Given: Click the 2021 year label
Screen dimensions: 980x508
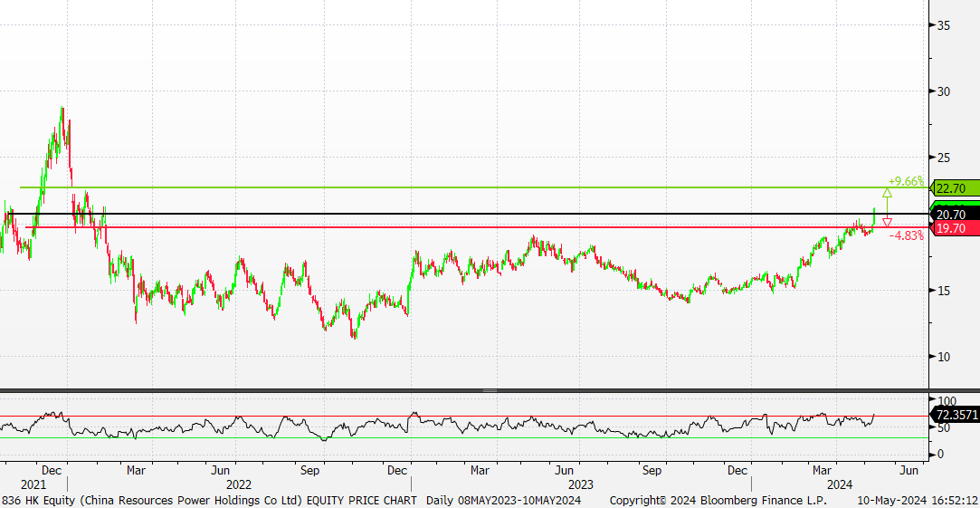Looking at the screenshot, I should [x=33, y=484].
